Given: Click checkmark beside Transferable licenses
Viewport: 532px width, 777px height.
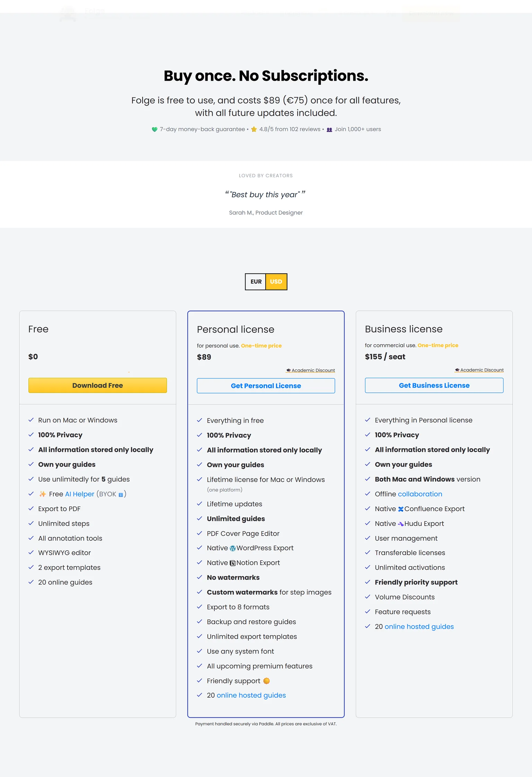Looking at the screenshot, I should click(367, 553).
